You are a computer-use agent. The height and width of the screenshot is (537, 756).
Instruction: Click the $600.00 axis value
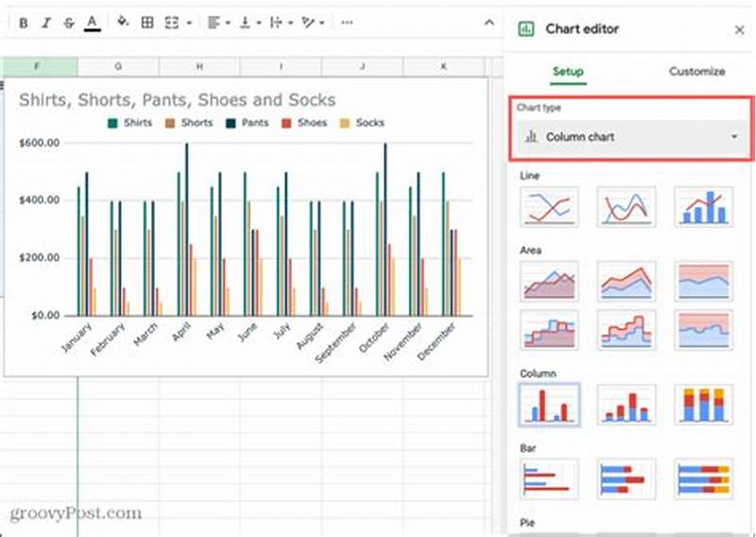tap(39, 143)
